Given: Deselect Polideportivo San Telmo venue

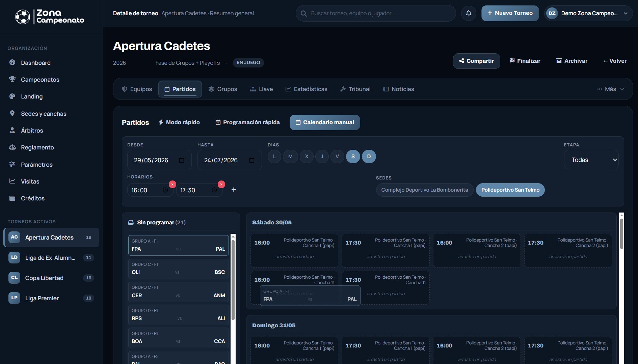Looking at the screenshot, I should (x=510, y=190).
